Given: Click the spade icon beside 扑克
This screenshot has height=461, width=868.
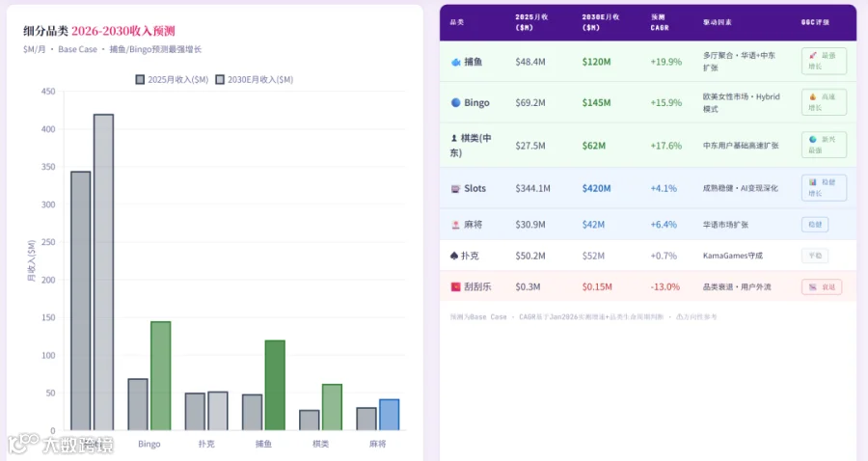Looking at the screenshot, I should tap(454, 256).
